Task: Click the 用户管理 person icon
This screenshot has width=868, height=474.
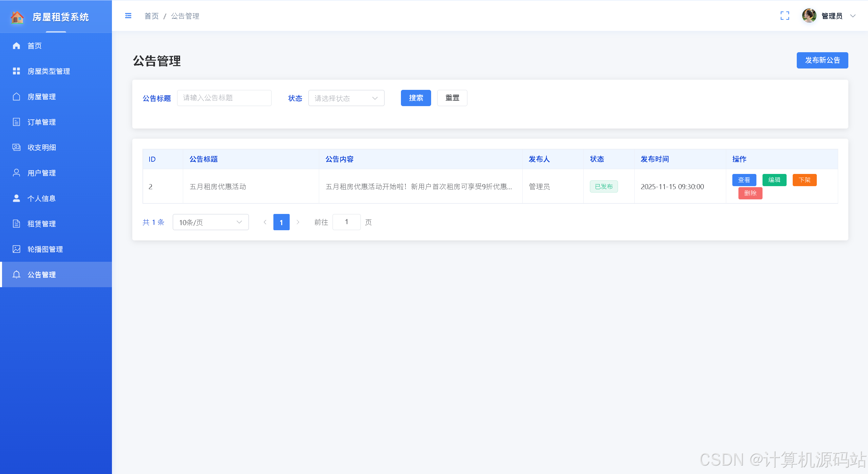Action: pos(16,173)
